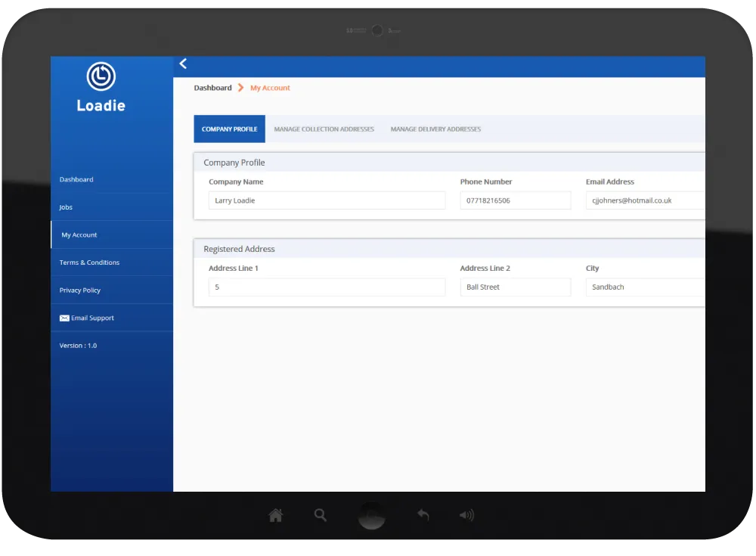Select the Company Profile tab
Viewport: 756px width, 556px height.
[x=230, y=129]
